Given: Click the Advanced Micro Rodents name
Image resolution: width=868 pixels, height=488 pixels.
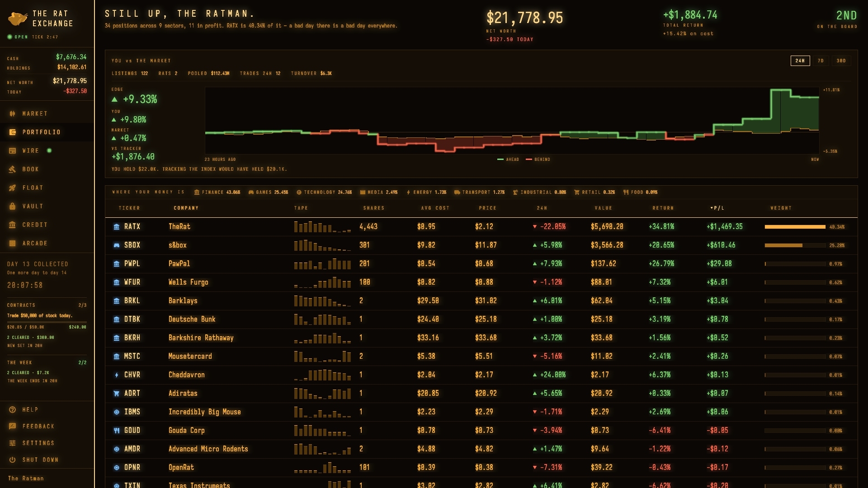Looking at the screenshot, I should coord(208,449).
